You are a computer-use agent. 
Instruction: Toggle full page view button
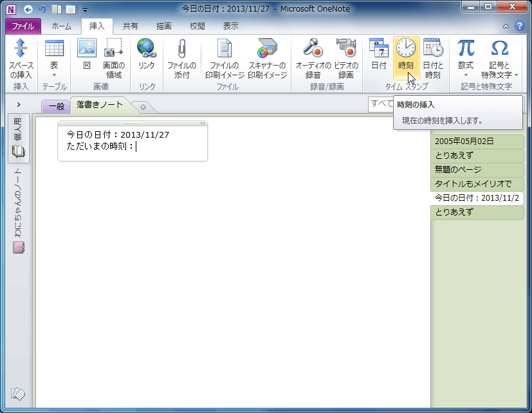tap(71, 10)
